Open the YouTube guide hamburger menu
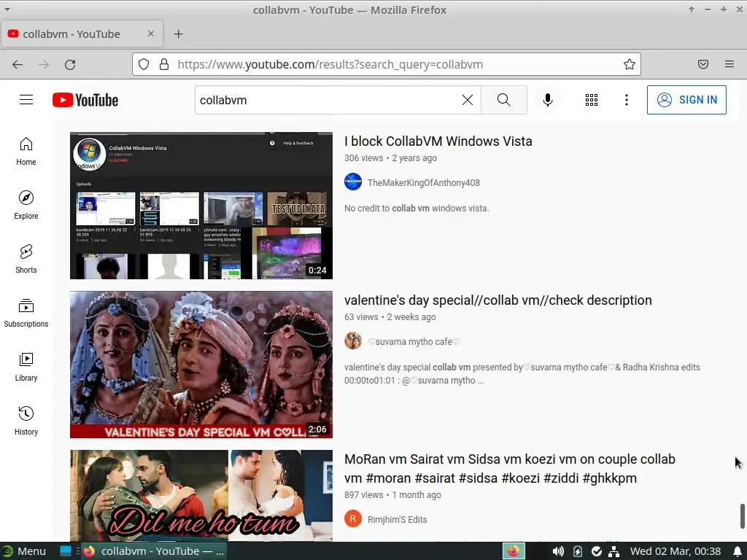This screenshot has height=560, width=747. click(x=26, y=99)
